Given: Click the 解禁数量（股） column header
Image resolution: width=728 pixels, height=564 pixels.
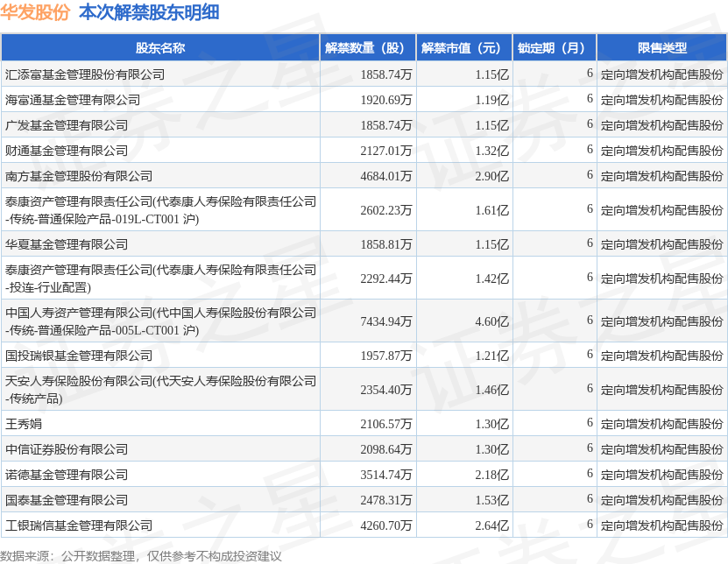Looking at the screenshot, I should [368, 48].
